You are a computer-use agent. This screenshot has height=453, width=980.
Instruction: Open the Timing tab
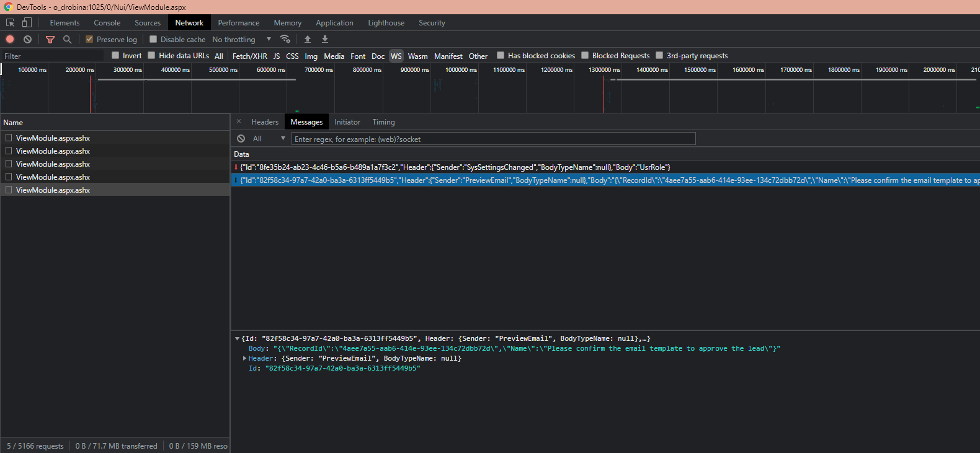[383, 122]
